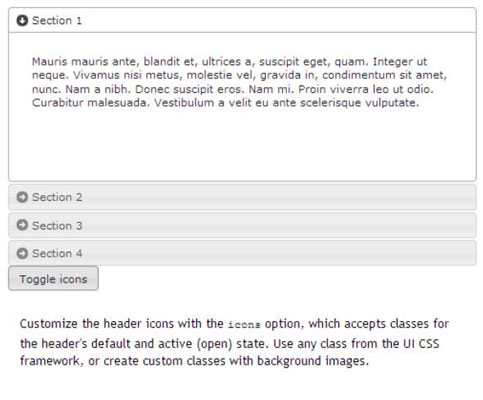Click the right-arrow icon beside Section 2

coord(22,197)
